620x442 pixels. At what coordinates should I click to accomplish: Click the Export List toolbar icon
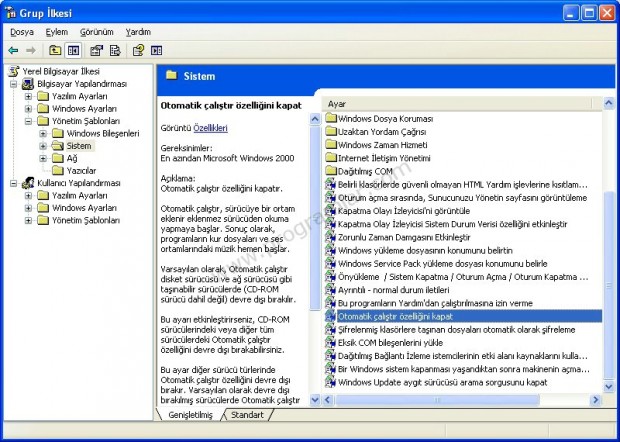115,50
